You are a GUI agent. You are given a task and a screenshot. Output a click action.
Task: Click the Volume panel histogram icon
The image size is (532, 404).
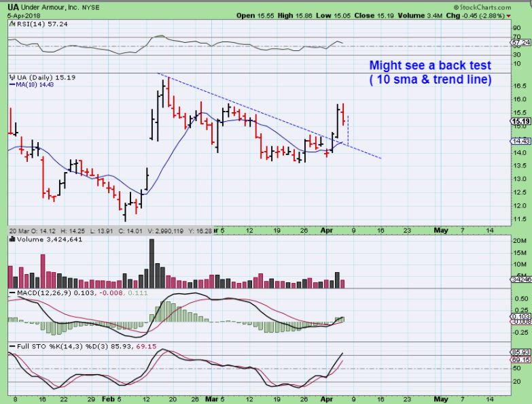(x=12, y=239)
